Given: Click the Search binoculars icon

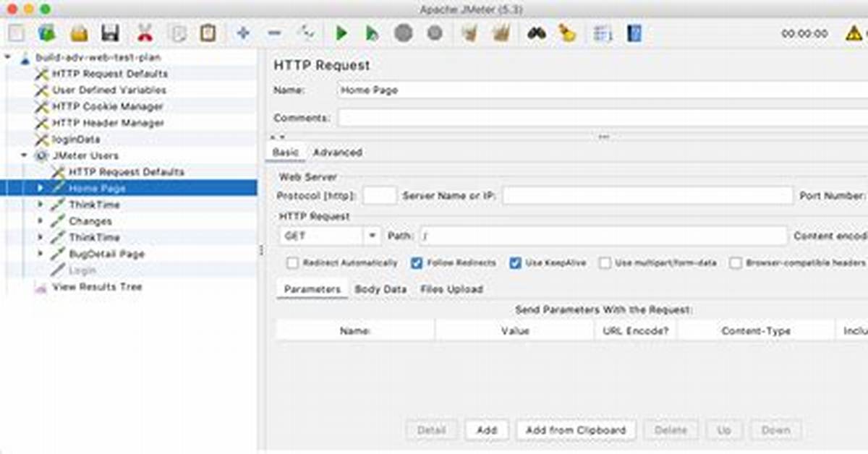Looking at the screenshot, I should 536,33.
